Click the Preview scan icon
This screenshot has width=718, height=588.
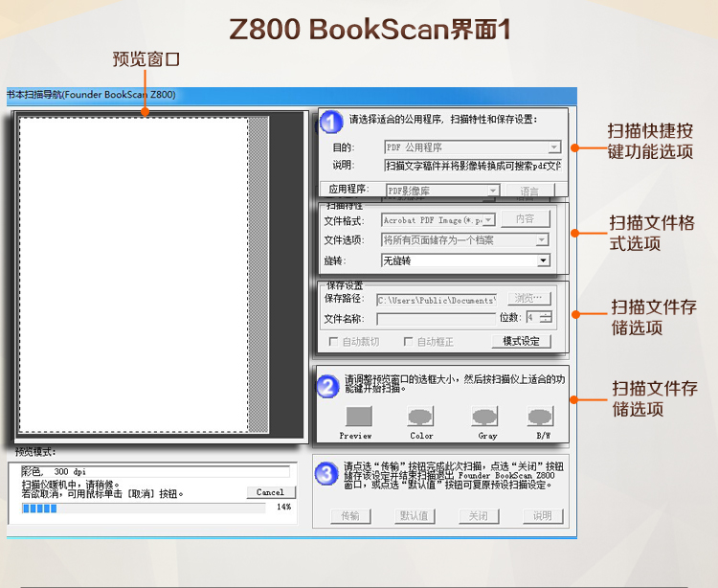358,417
